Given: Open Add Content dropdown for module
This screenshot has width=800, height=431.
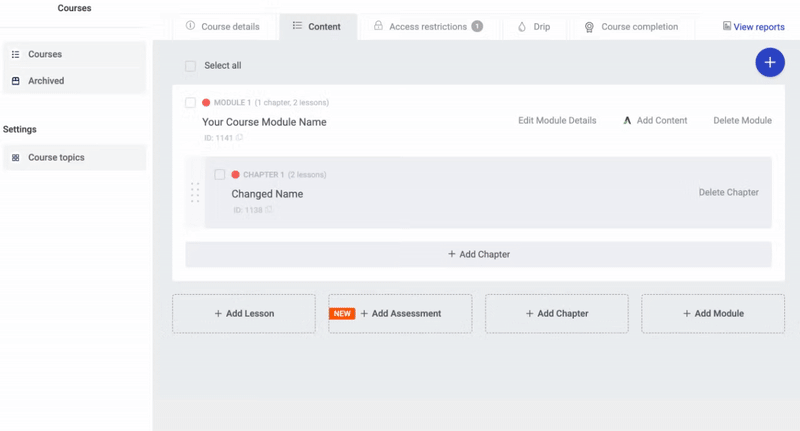Looking at the screenshot, I should coord(655,121).
